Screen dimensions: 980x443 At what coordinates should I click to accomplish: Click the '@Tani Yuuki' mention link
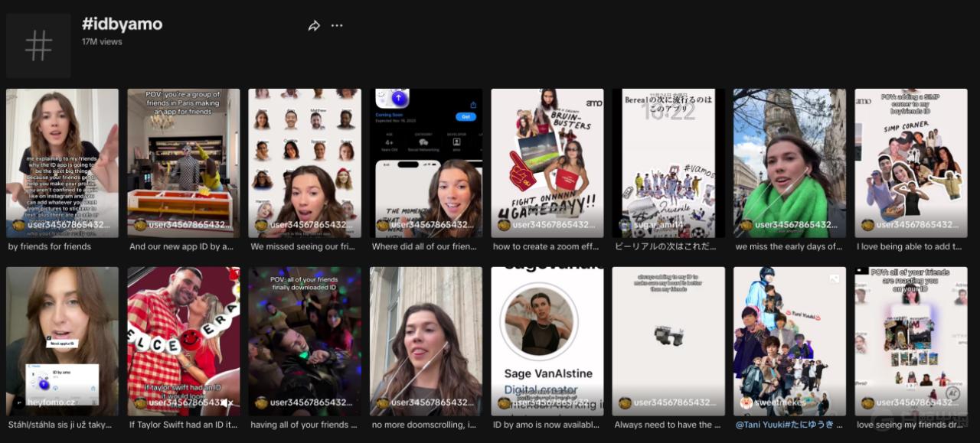(x=762, y=425)
